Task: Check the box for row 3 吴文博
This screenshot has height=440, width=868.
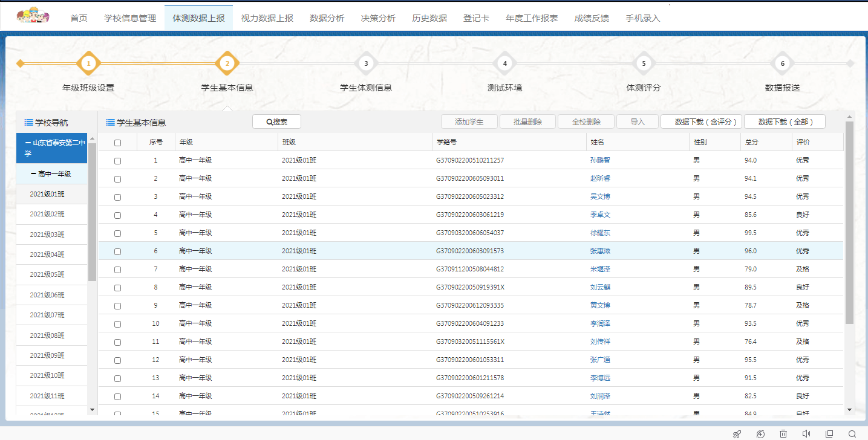Action: (117, 197)
